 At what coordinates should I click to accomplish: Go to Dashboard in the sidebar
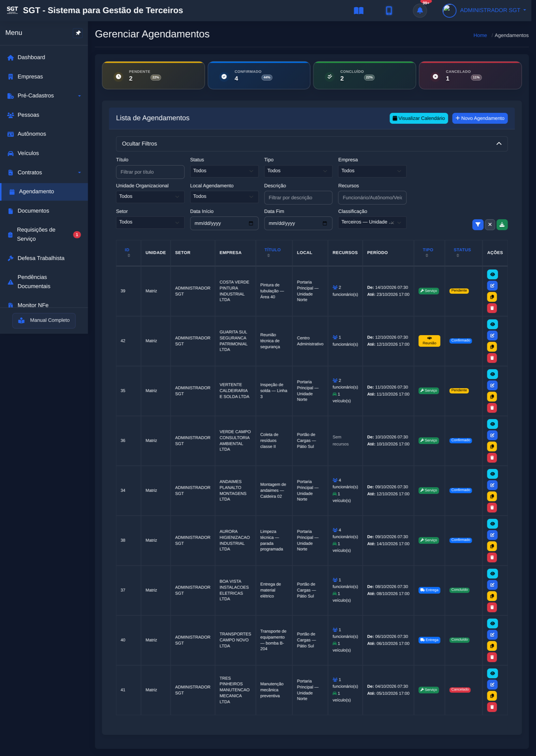click(44, 58)
